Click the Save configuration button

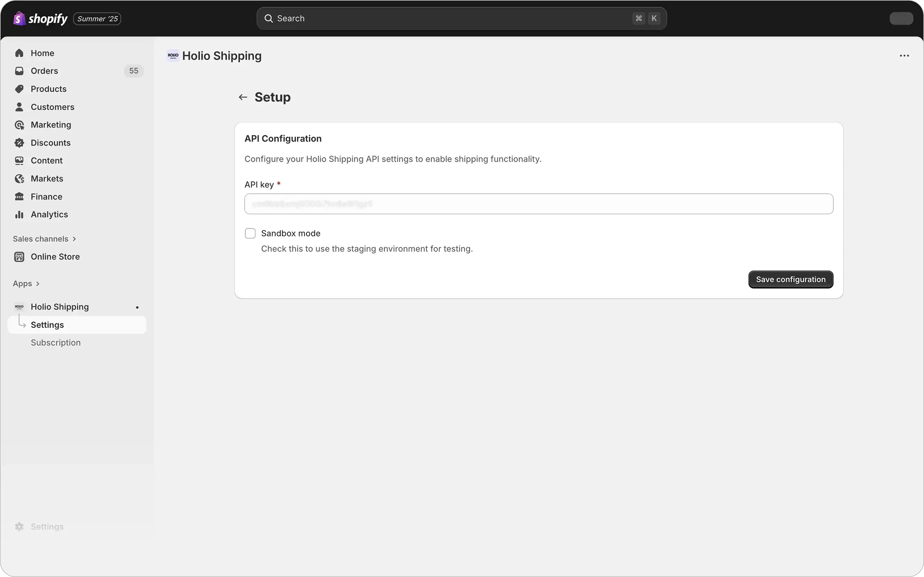coord(790,279)
